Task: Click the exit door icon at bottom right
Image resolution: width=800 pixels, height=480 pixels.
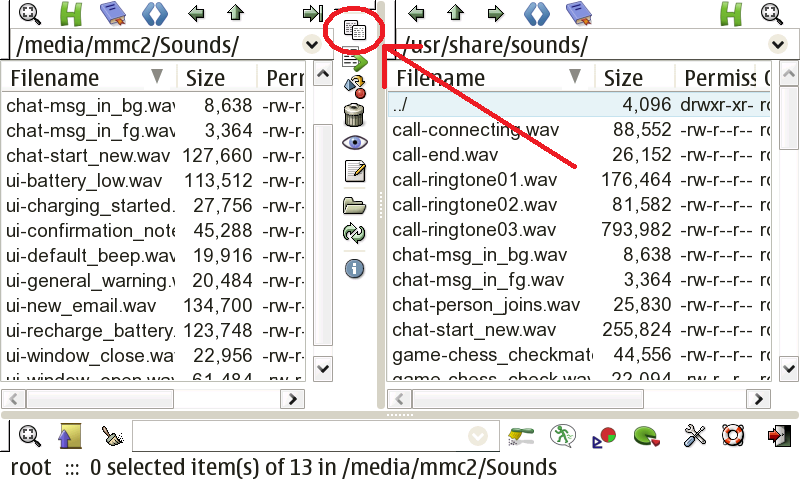Action: (778, 436)
